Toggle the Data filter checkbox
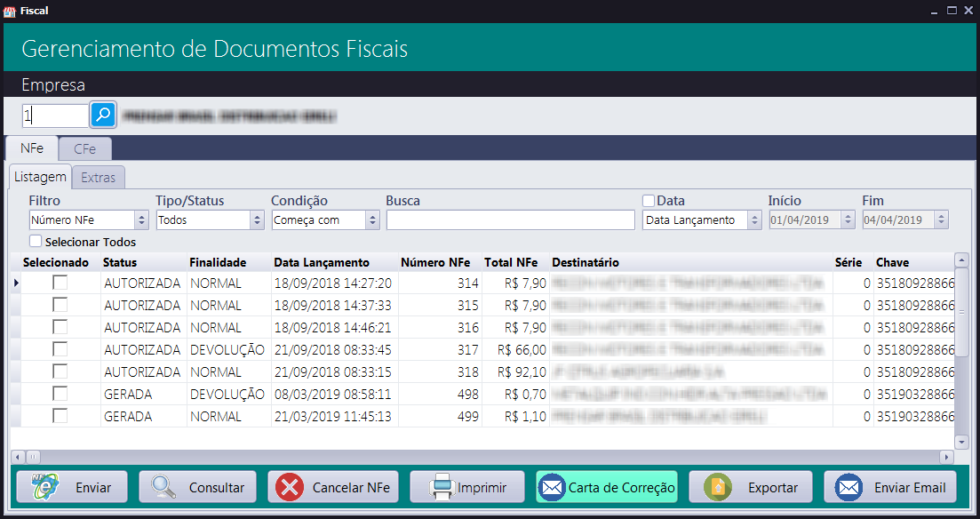The image size is (980, 519). coord(649,201)
